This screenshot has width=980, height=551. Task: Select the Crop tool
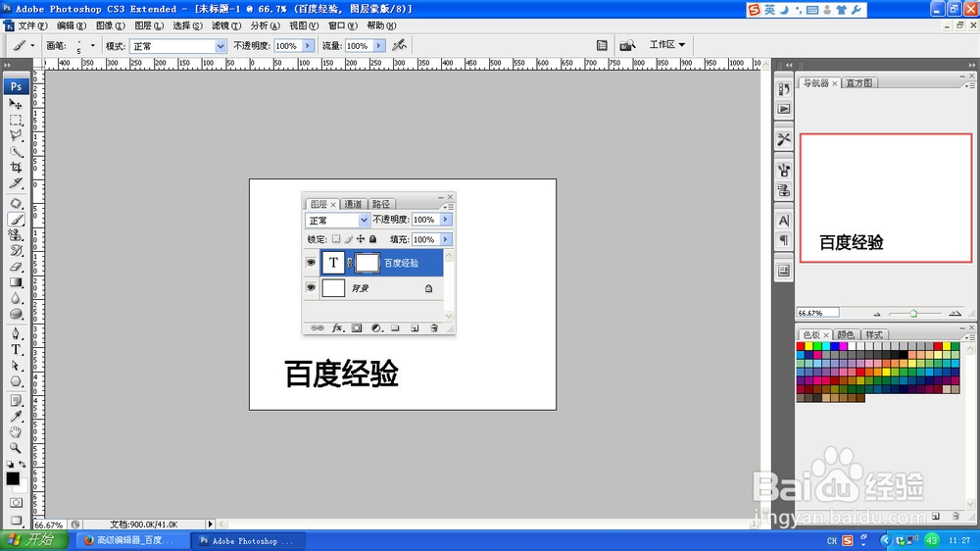[16, 167]
